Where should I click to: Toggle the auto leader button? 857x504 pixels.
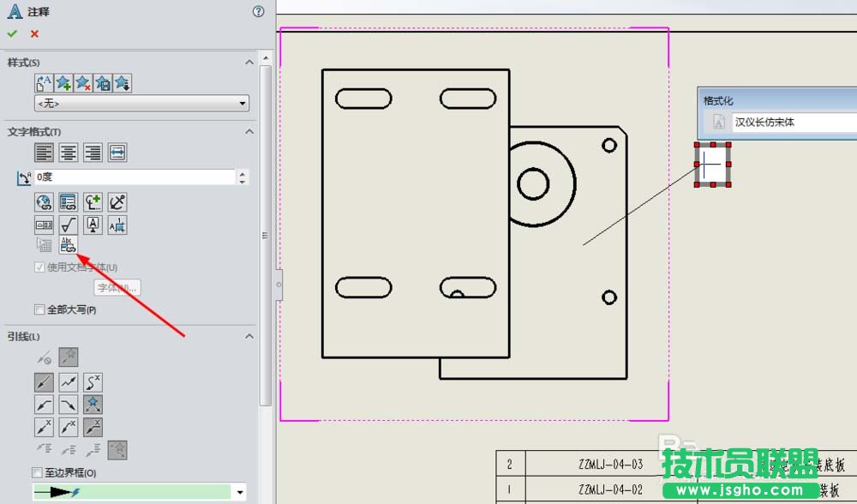tap(69, 357)
